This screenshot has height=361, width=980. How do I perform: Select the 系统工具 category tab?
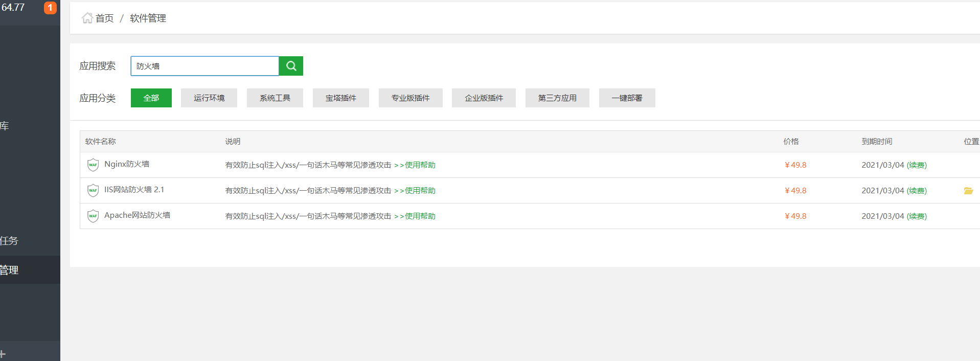[275, 98]
